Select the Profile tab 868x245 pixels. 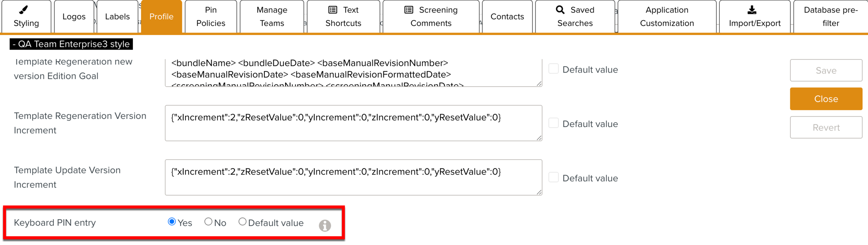[x=161, y=16]
